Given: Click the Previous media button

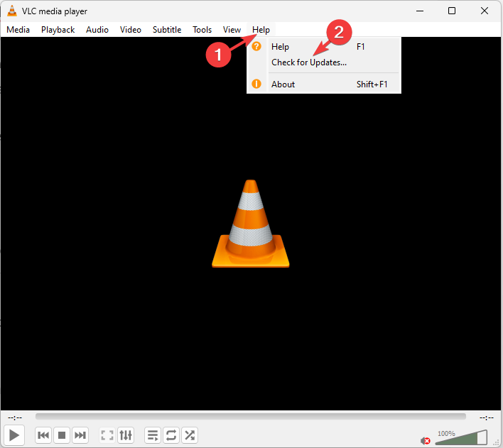Looking at the screenshot, I should (43, 435).
